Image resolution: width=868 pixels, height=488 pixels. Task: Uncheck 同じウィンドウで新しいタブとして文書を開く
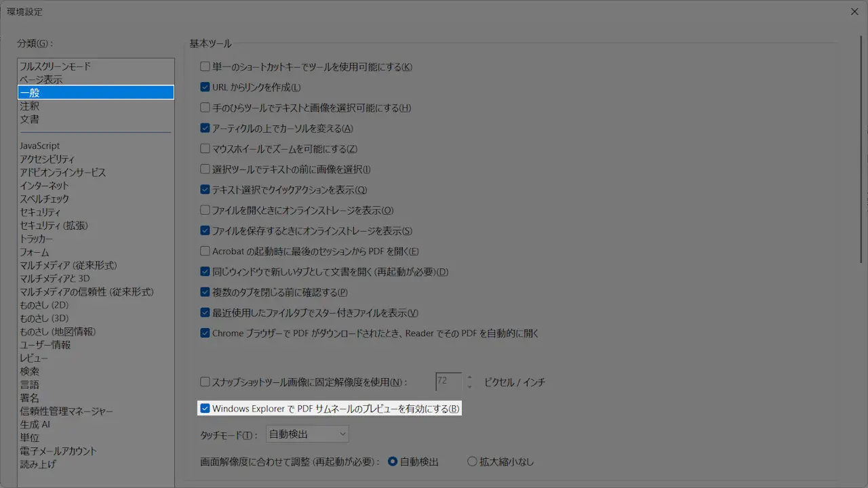tap(205, 272)
